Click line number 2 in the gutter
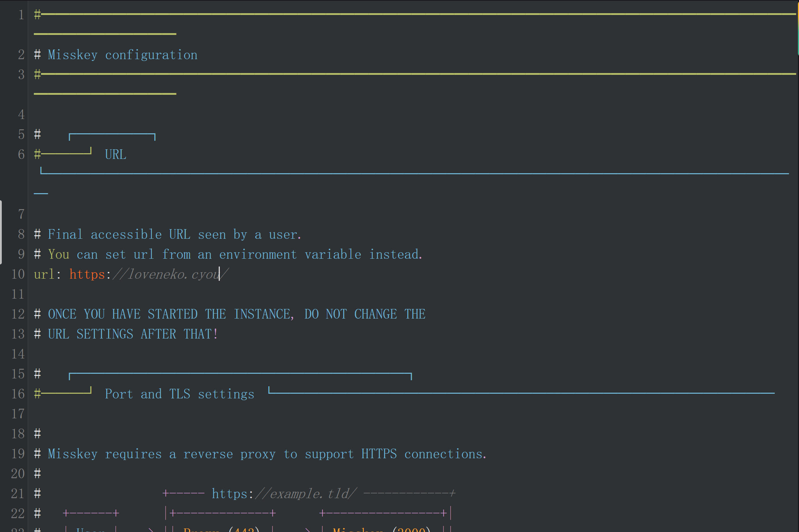Image resolution: width=799 pixels, height=532 pixels. (x=21, y=55)
